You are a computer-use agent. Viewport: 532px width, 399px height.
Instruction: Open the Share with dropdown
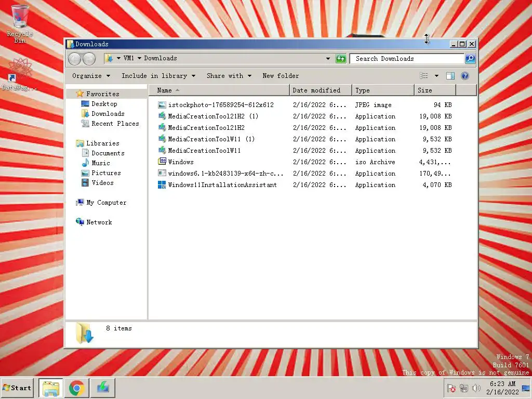(x=229, y=76)
